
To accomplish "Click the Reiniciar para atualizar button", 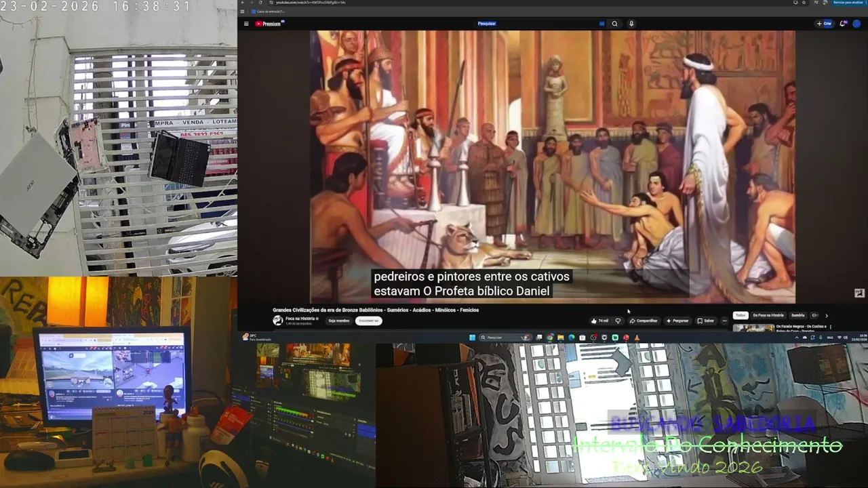I will click(848, 3).
